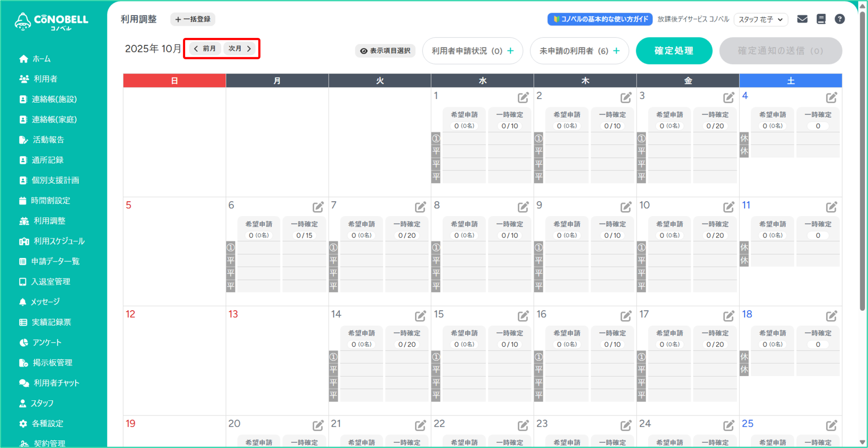Click the edit icon for October 6
The height and width of the screenshot is (448, 868).
coord(318,207)
